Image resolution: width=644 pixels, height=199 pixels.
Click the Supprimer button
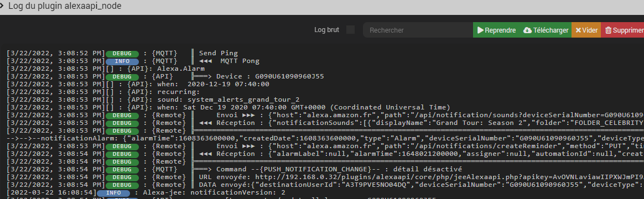[622, 30]
